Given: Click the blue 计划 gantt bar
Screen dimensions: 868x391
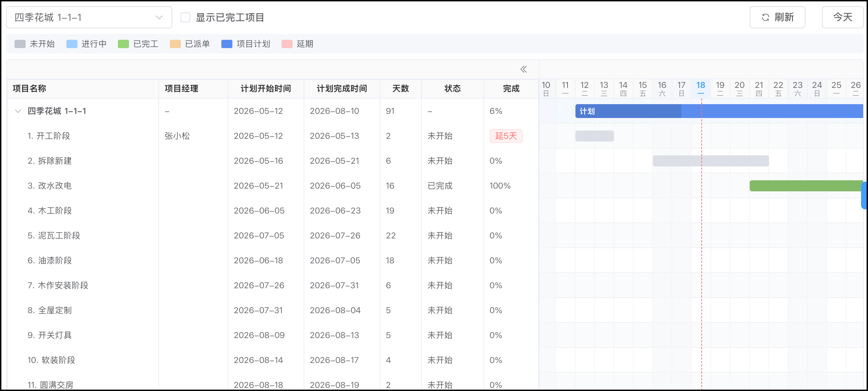Looking at the screenshot, I should click(719, 111).
